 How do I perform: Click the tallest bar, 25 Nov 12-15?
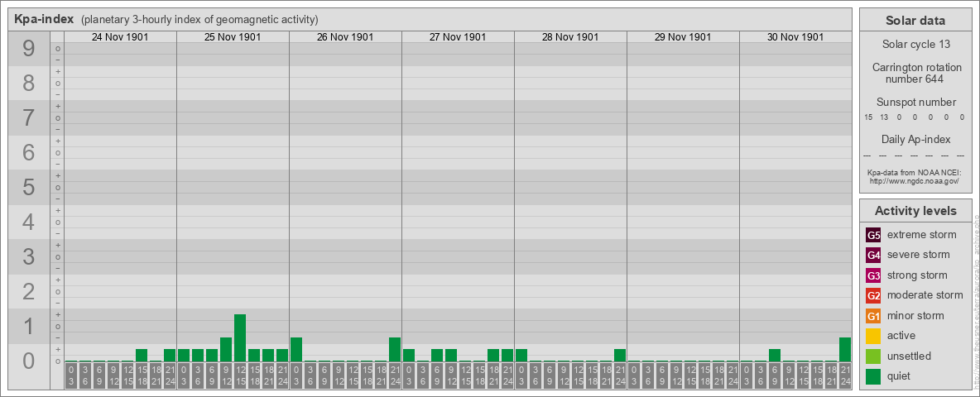click(x=240, y=337)
